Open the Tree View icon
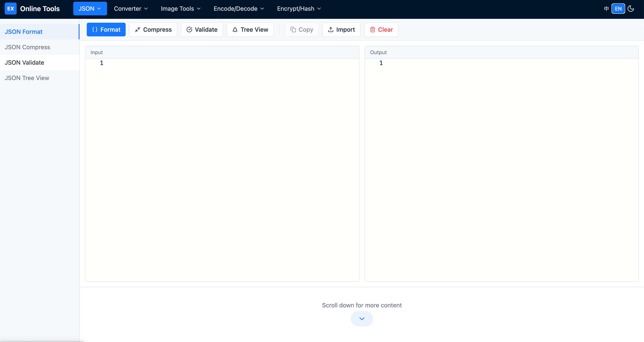Screen dimensions: 644x342 [x=235, y=29]
